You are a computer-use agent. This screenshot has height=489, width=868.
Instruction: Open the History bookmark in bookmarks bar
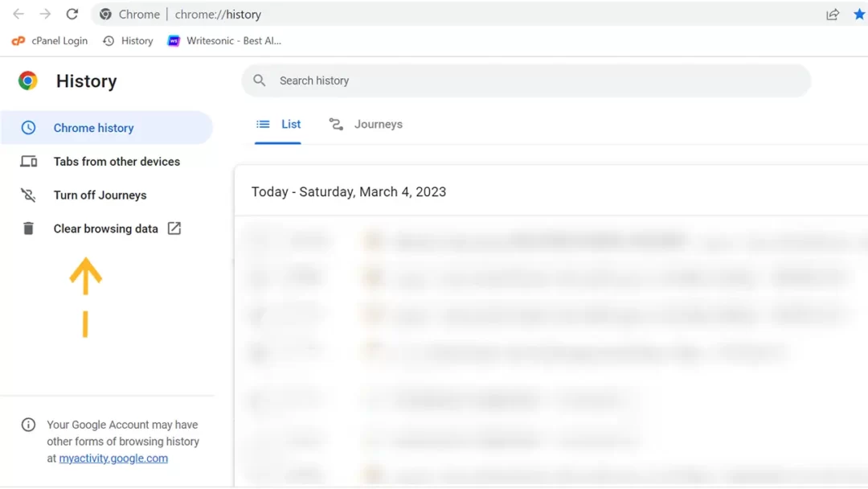(x=128, y=41)
